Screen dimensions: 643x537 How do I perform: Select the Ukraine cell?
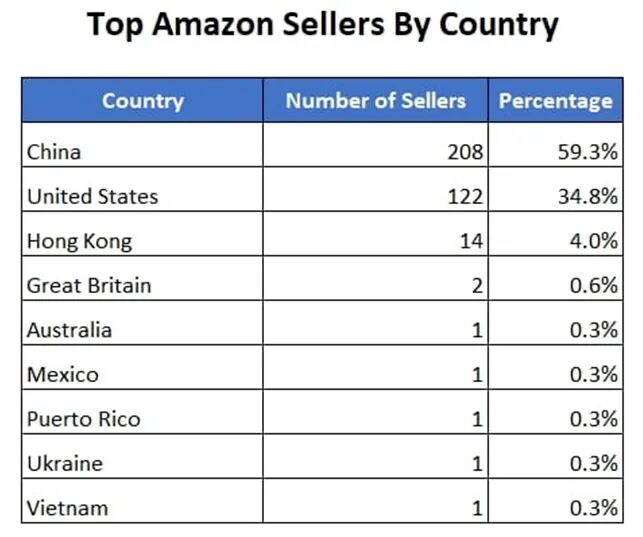click(x=142, y=457)
